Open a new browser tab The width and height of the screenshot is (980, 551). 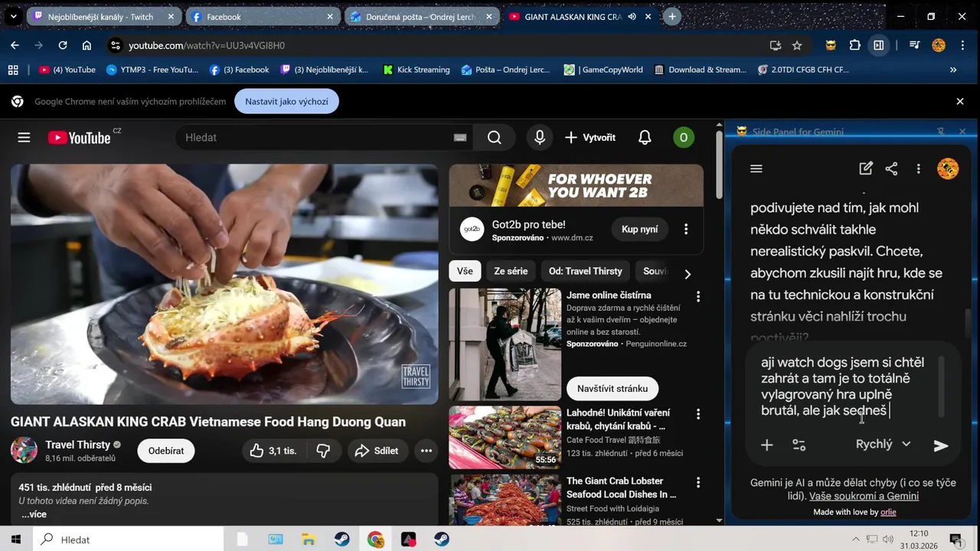coord(671,16)
